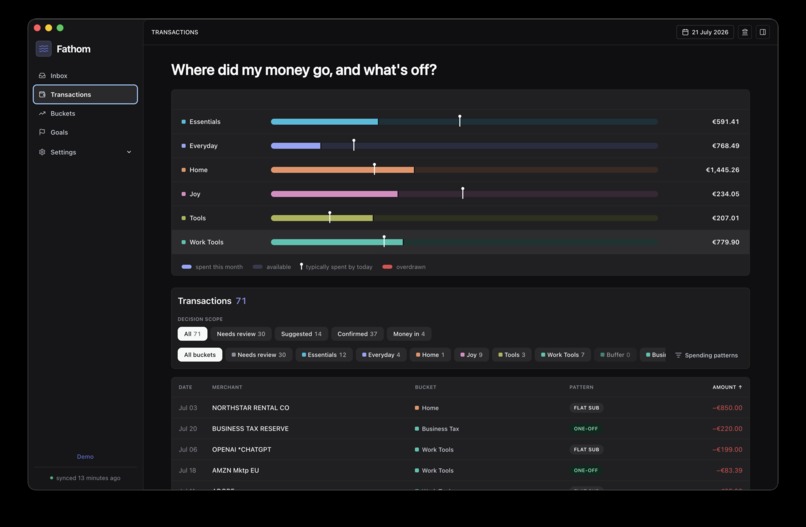The image size is (806, 527).
Task: Click the Essentials spending progress bar
Action: pyautogui.click(x=464, y=122)
